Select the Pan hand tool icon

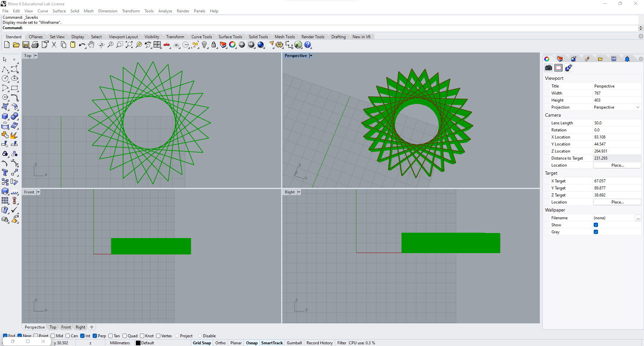click(91, 45)
